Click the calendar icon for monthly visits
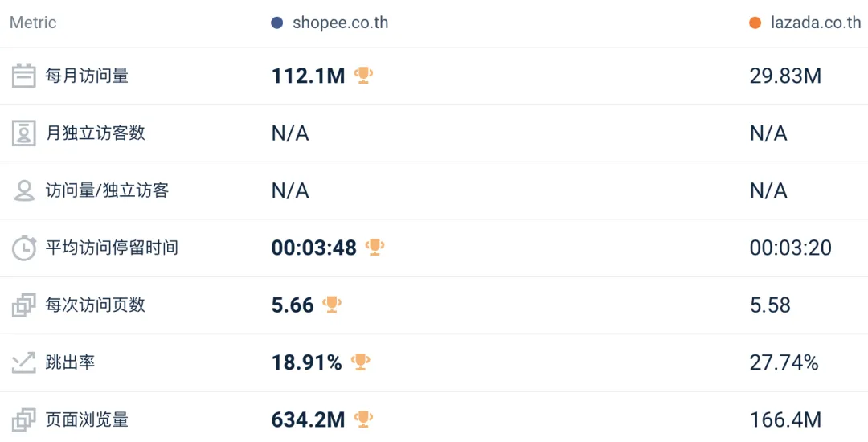 [24, 76]
